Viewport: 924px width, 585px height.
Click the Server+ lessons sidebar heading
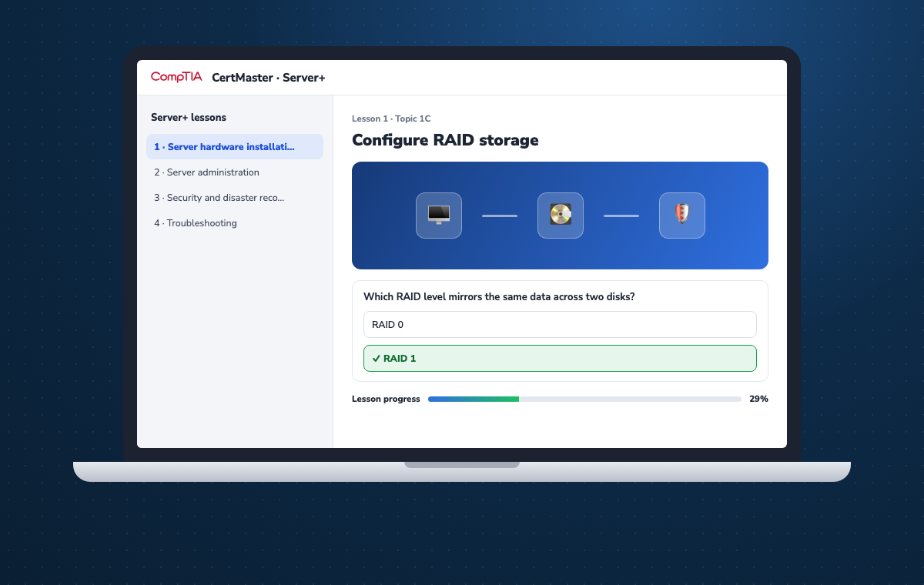tap(189, 118)
